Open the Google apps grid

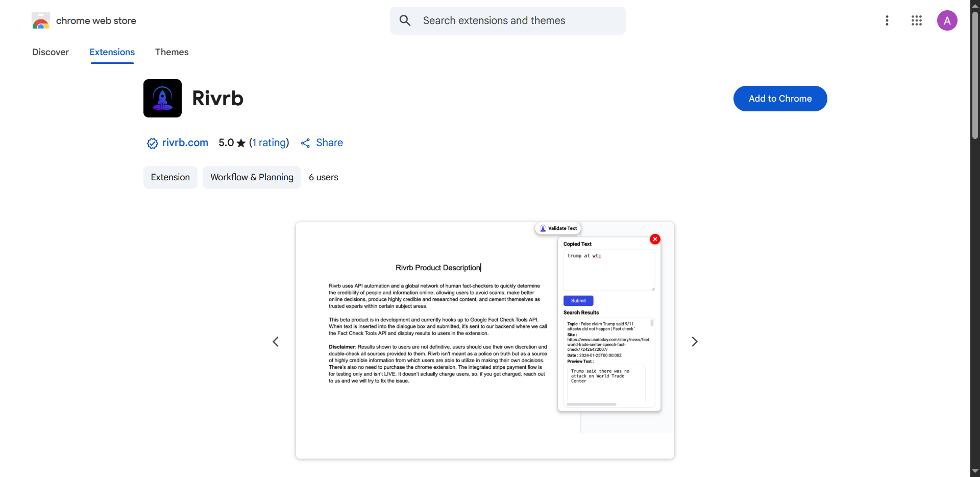(917, 20)
